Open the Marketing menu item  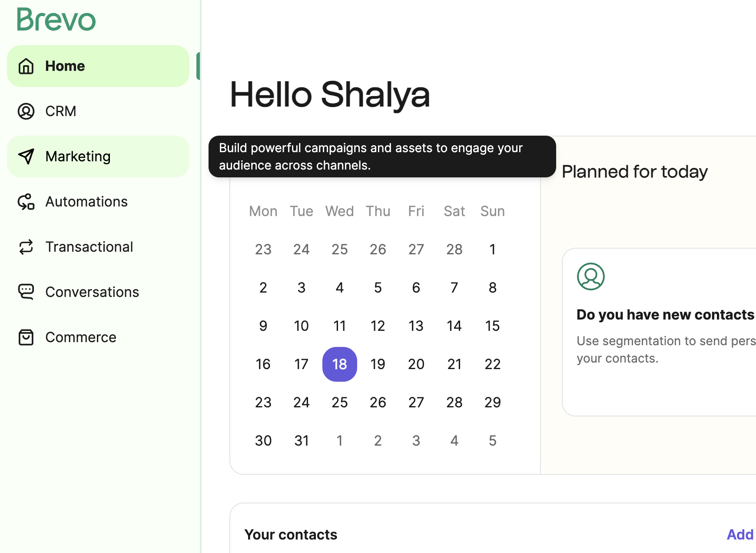98,157
